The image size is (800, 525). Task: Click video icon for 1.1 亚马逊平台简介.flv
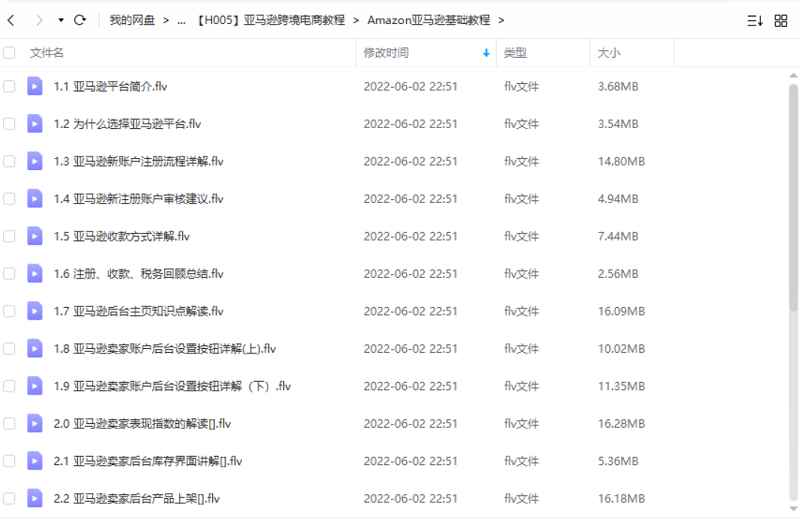pos(35,87)
